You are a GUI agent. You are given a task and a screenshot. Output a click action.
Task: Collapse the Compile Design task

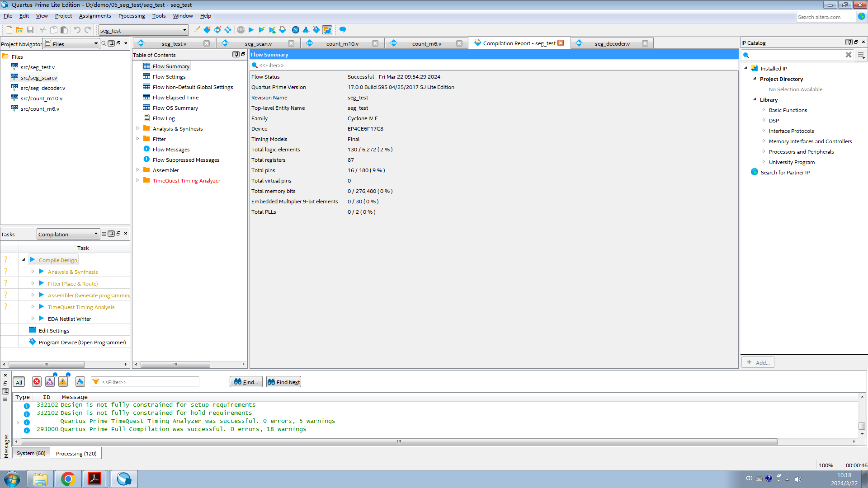pos(24,260)
